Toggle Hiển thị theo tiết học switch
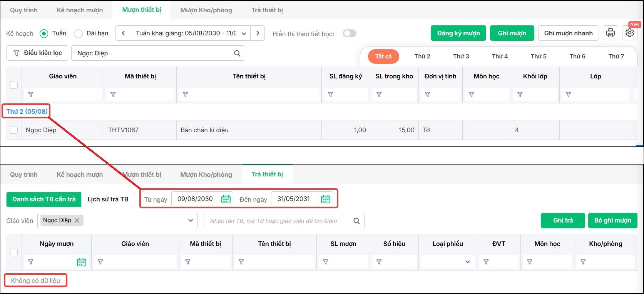Image resolution: width=644 pixels, height=294 pixels. (350, 33)
